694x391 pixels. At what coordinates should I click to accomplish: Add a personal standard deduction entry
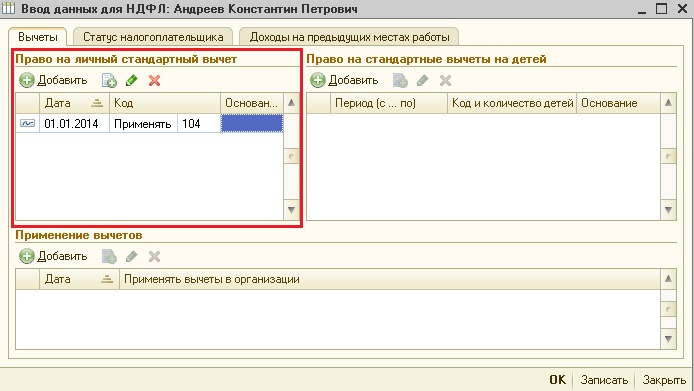pyautogui.click(x=54, y=81)
